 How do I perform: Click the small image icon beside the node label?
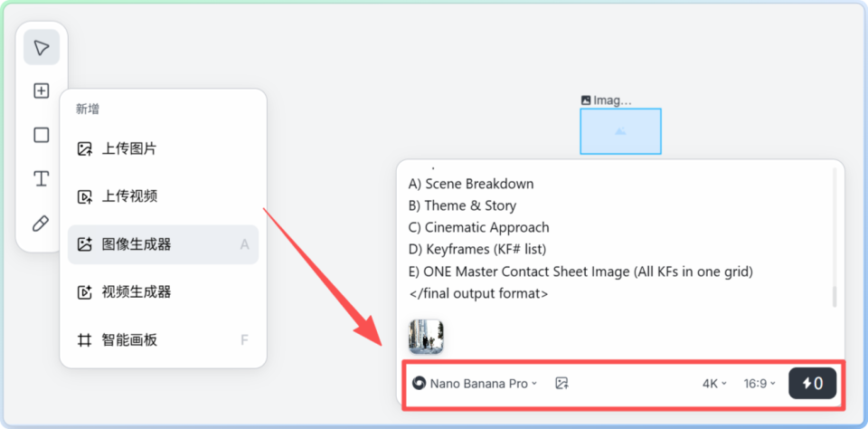pyautogui.click(x=586, y=100)
